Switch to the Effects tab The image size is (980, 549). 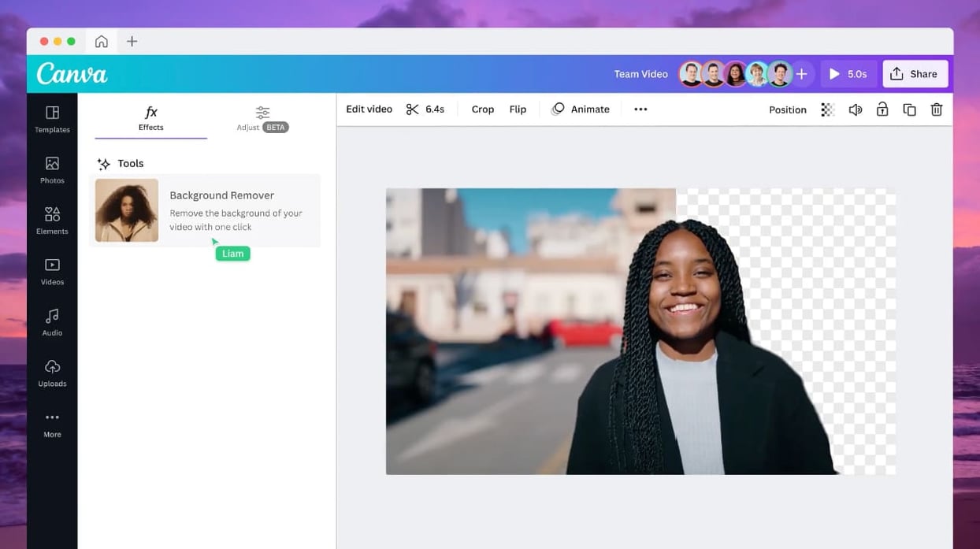[150, 118]
